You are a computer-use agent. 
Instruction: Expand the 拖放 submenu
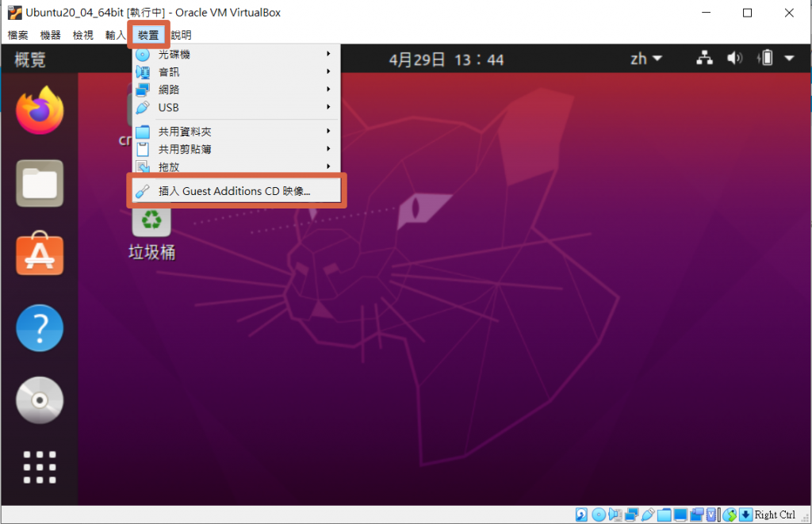click(x=236, y=166)
